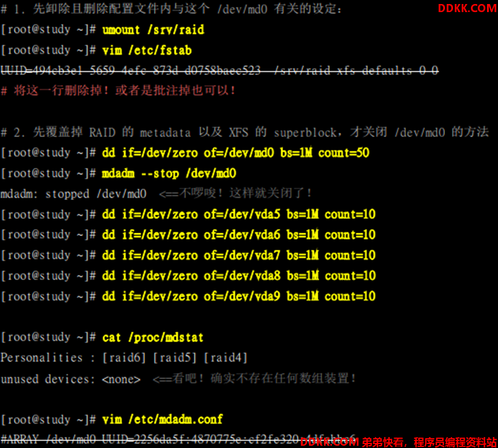This screenshot has width=498, height=448.
Task: Click the red comment about deleting the line
Action: tap(118, 91)
